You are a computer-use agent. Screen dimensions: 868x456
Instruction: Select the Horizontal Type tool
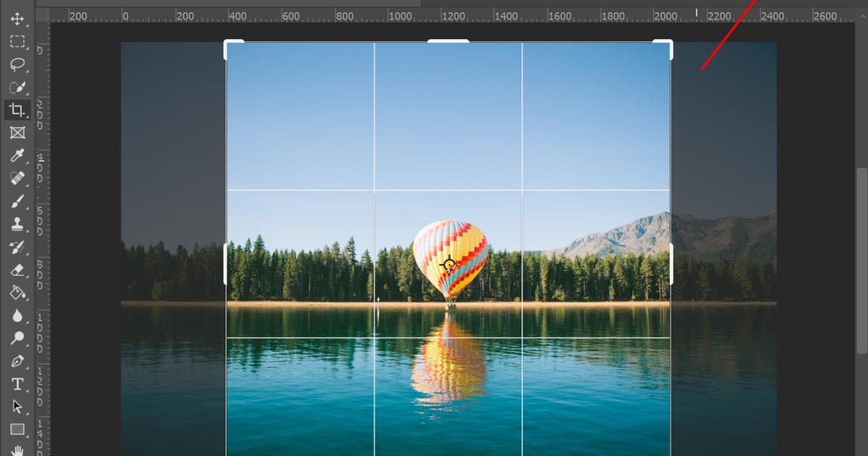[x=19, y=384]
